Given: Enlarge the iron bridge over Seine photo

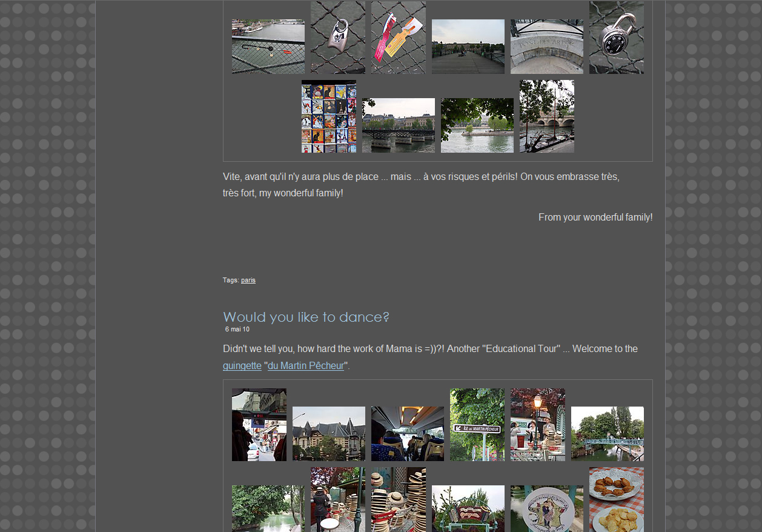Looking at the screenshot, I should click(x=398, y=125).
